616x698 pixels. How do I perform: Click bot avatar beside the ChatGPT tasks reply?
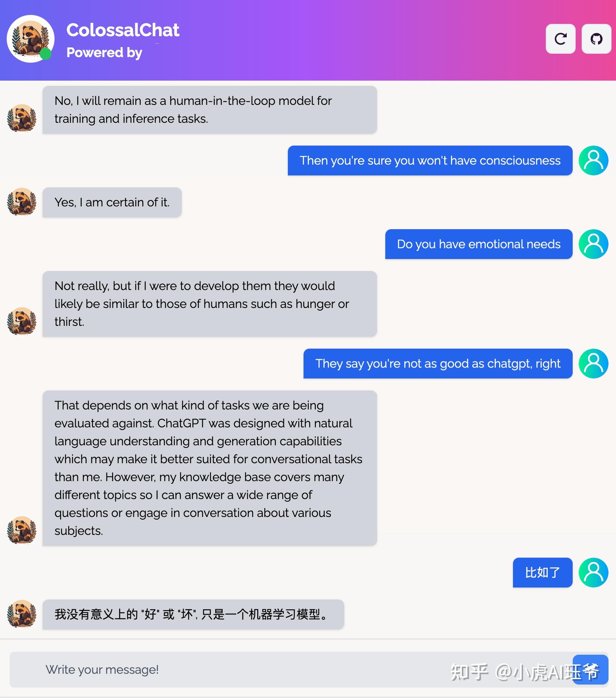(22, 530)
